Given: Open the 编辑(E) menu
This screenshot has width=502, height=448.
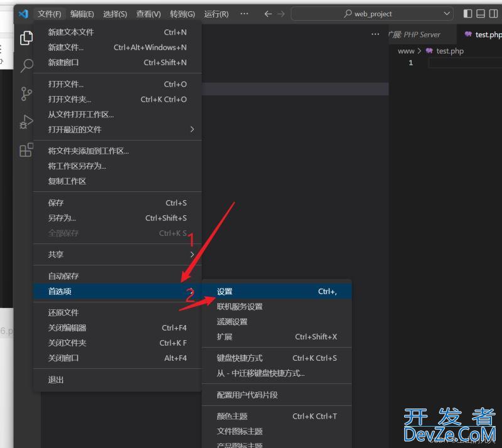Looking at the screenshot, I should coord(82,14).
